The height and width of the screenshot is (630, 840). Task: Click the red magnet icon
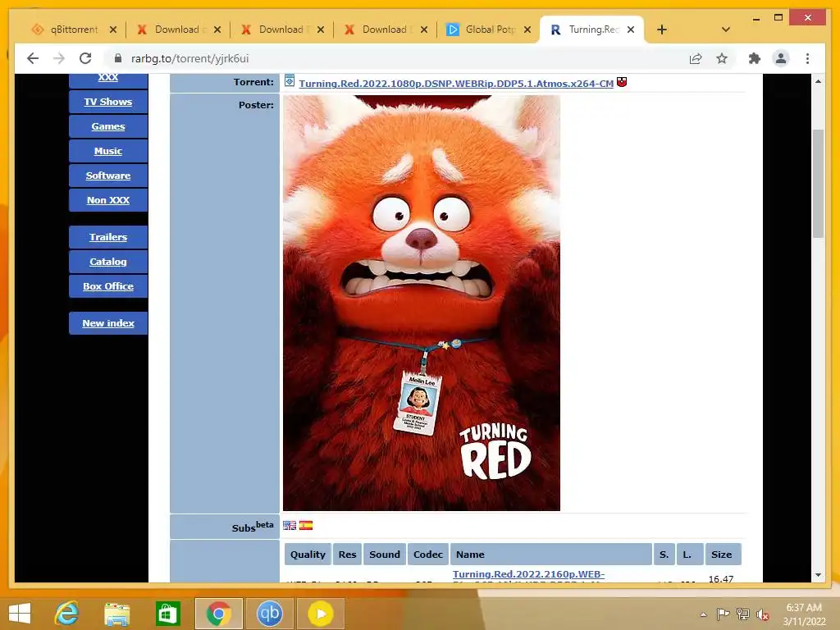pyautogui.click(x=622, y=82)
